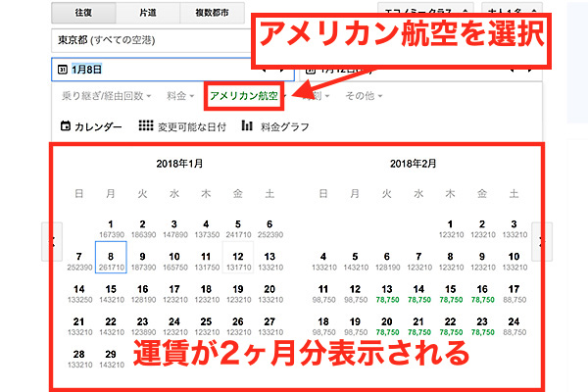
Task: Select January 18 date cell
Action: click(x=207, y=294)
